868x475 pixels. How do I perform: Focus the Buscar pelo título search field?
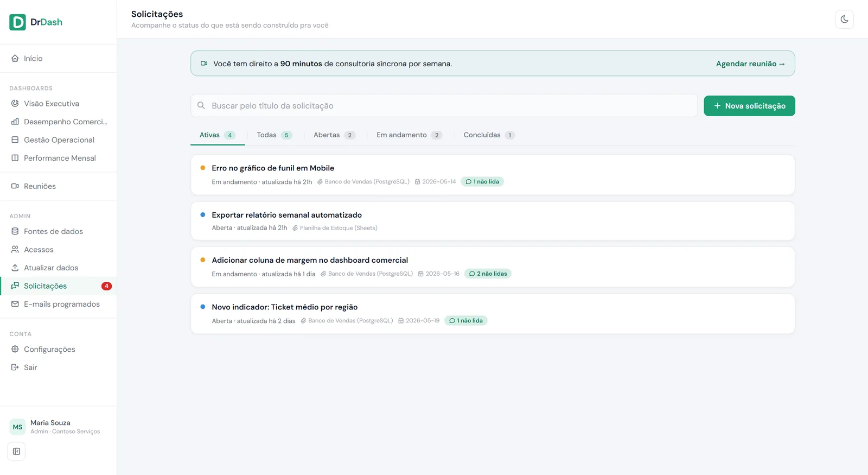point(444,106)
